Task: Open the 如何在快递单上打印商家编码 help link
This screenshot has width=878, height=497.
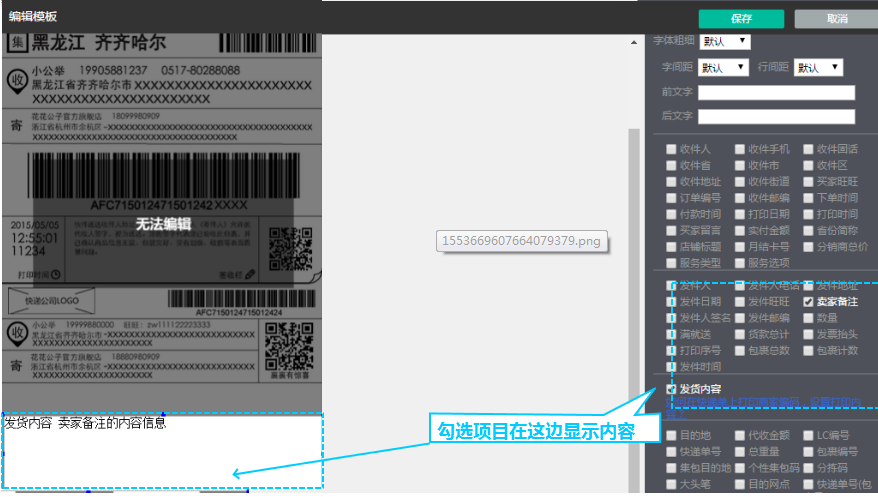Action: (764, 408)
